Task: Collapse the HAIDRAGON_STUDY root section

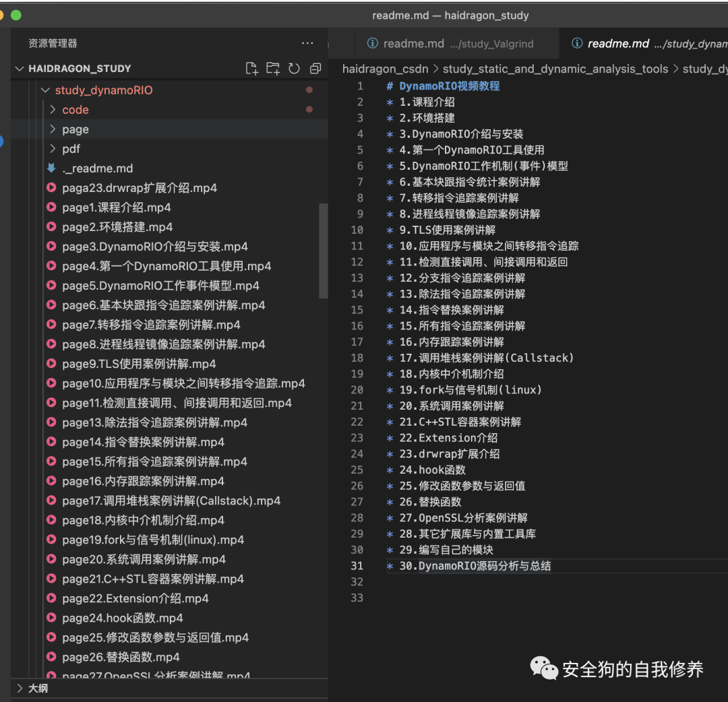Action: pos(20,69)
